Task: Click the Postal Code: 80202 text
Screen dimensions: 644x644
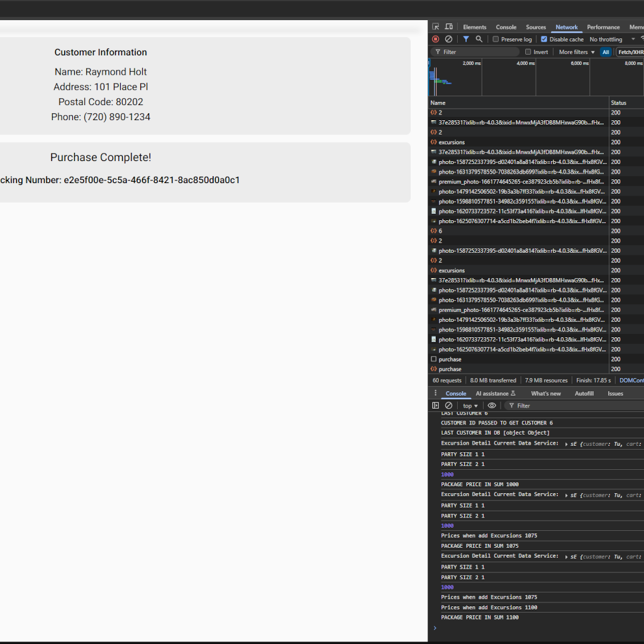Action: point(101,102)
